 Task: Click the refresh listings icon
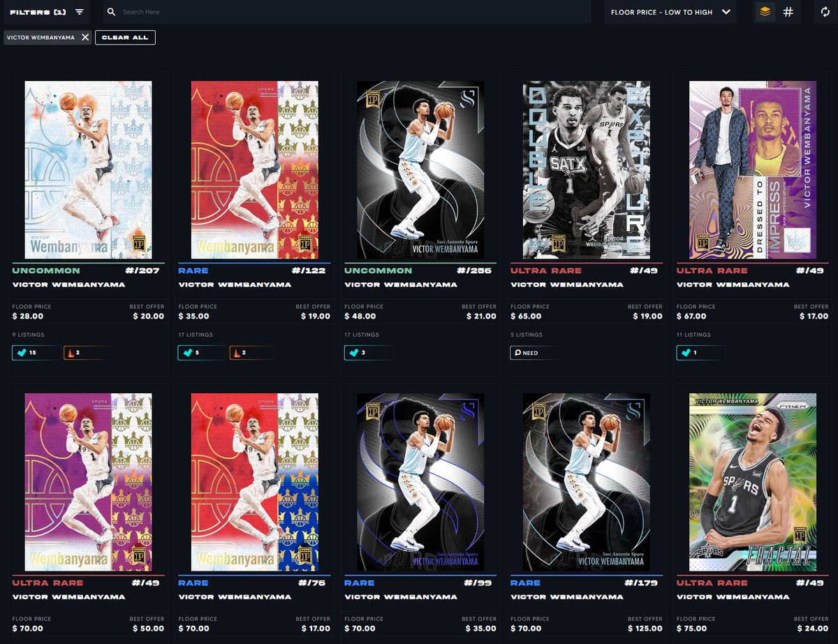point(825,12)
